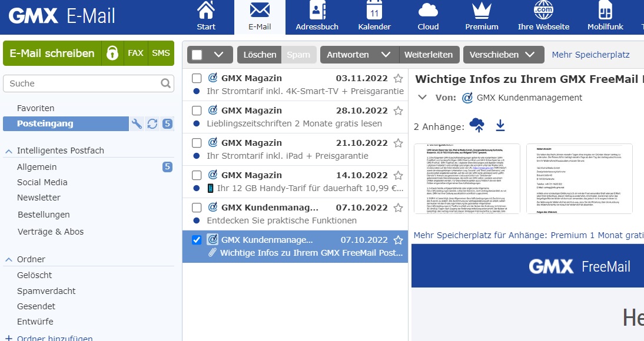Star the 14.10.2022 email
This screenshot has height=341, width=644.
click(398, 175)
